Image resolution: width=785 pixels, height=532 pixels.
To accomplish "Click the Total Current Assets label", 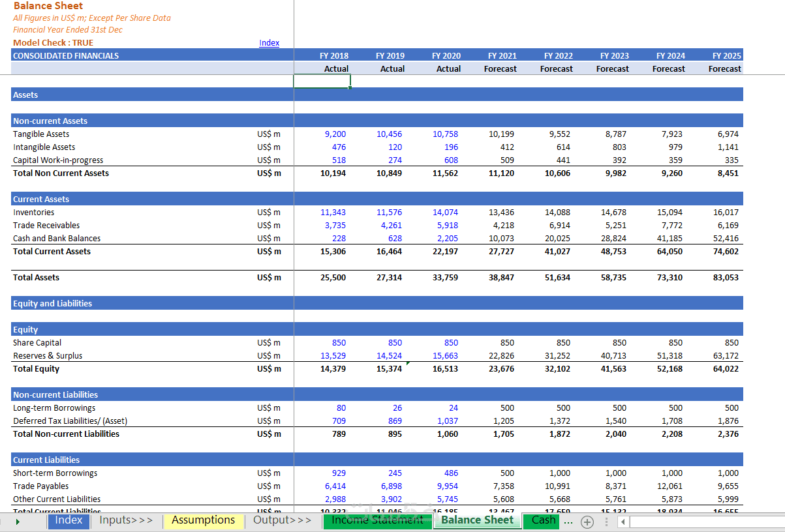I will coord(52,252).
